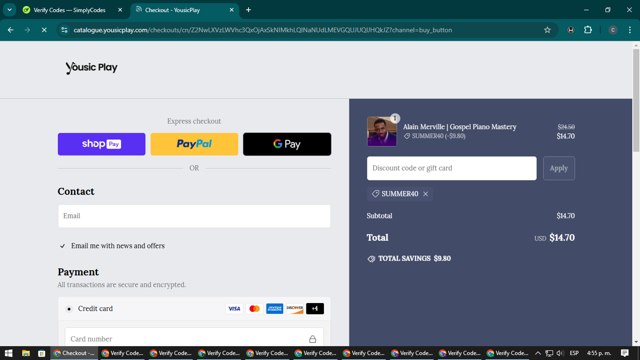Click the page vertical scrollbar
This screenshot has height=360, width=640.
636,100
